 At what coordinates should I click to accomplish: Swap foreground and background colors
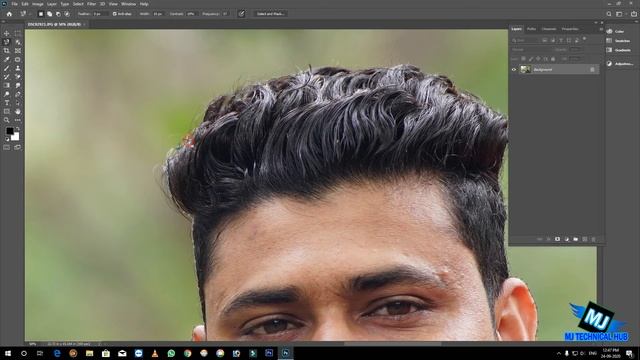(18, 129)
